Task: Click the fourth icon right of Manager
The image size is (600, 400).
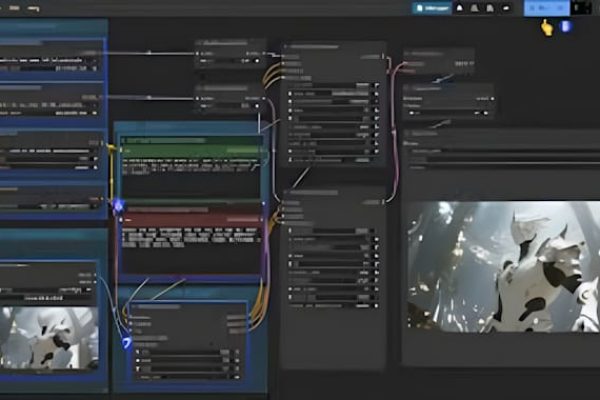Action: pyautogui.click(x=506, y=8)
